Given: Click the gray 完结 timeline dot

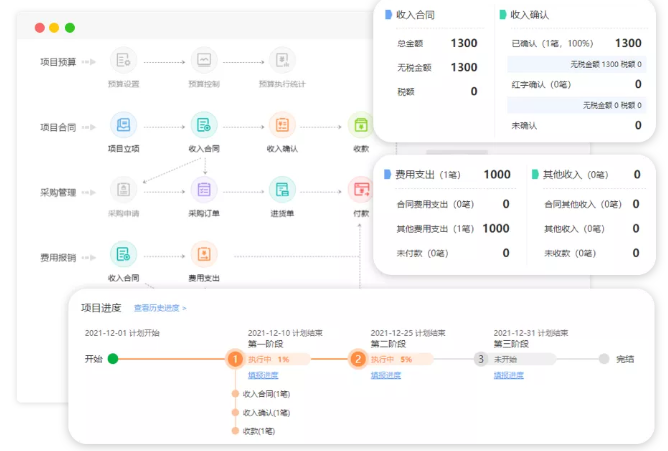Looking at the screenshot, I should pyautogui.click(x=604, y=359).
